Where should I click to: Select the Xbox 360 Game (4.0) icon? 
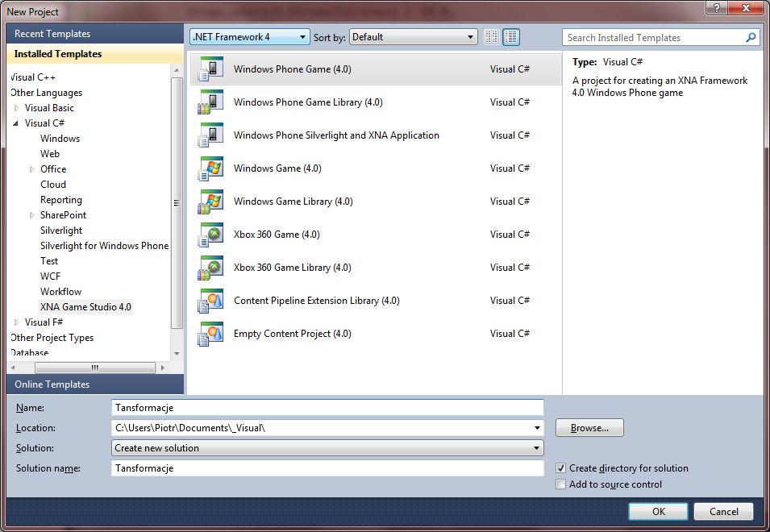(x=210, y=235)
